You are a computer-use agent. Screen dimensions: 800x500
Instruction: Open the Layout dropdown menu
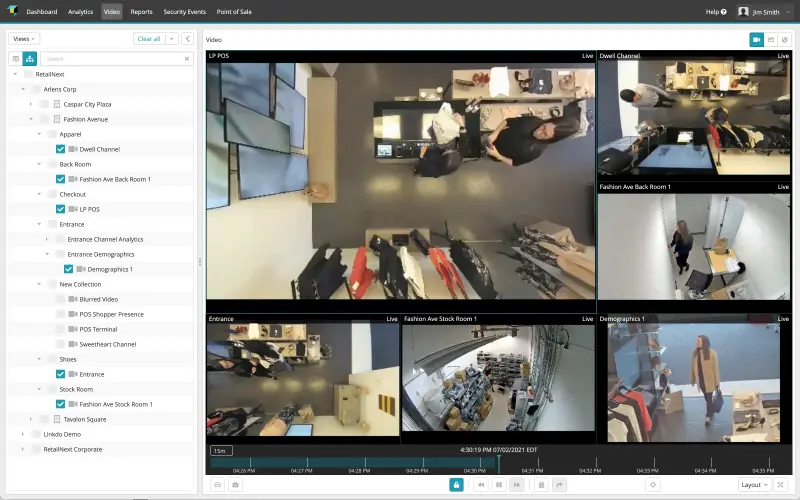(753, 485)
